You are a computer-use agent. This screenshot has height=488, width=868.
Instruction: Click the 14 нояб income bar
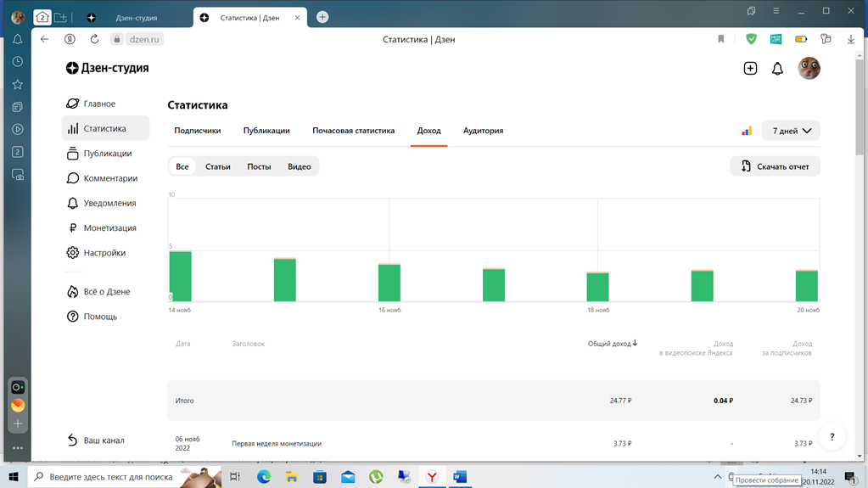coord(181,277)
